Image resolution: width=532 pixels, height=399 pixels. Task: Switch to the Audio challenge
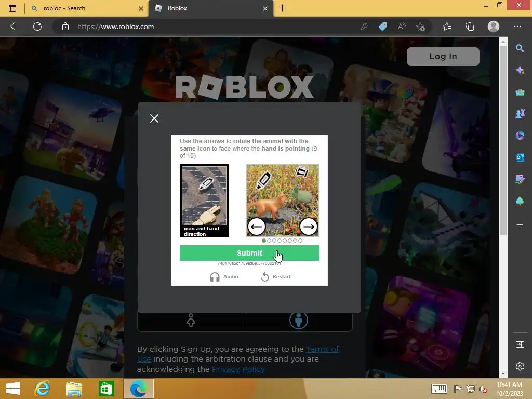point(224,277)
